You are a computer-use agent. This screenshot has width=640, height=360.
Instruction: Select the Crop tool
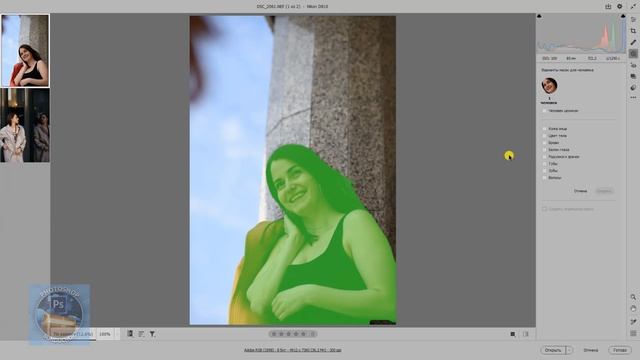click(633, 31)
